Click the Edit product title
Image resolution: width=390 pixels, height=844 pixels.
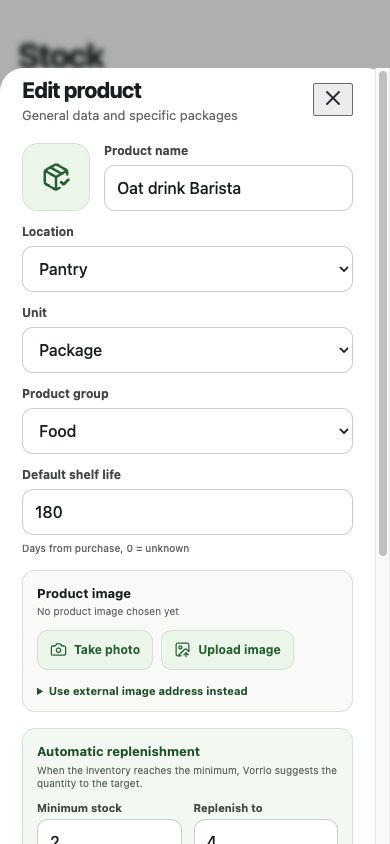[82, 90]
